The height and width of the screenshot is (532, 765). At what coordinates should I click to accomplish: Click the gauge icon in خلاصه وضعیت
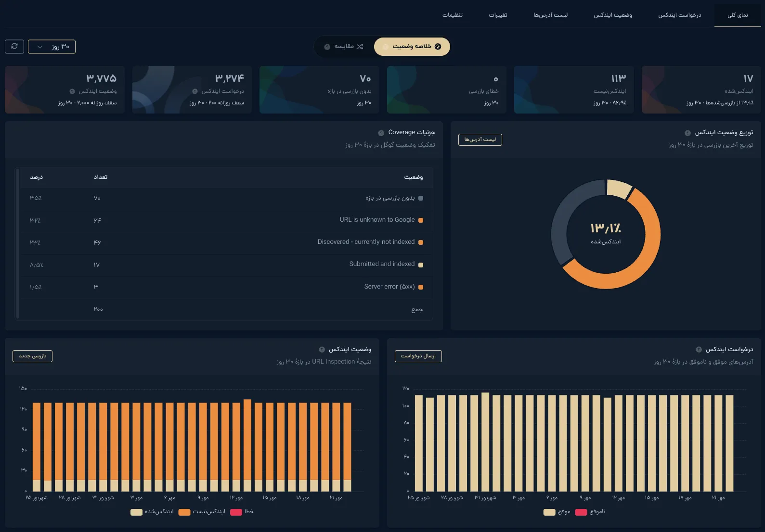coord(438,47)
